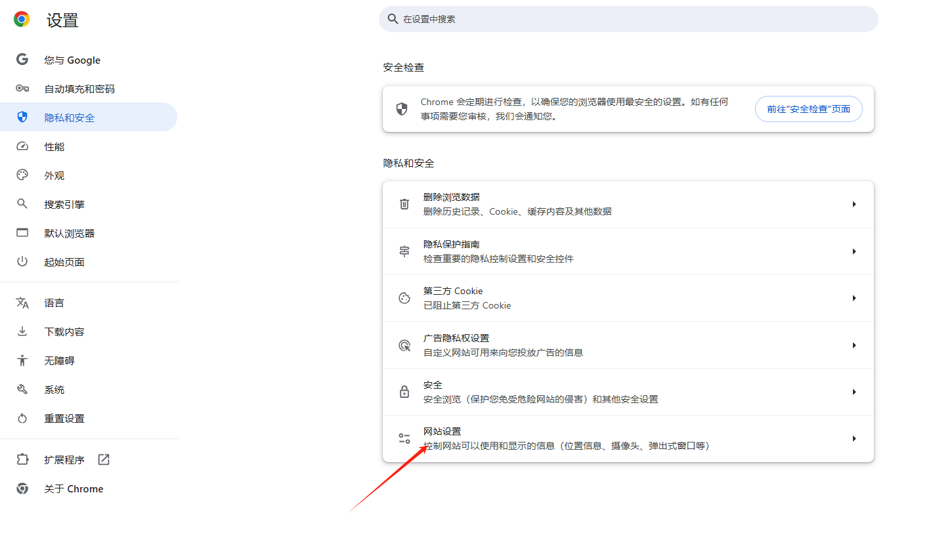Open 搜索引擎 settings section
The height and width of the screenshot is (560, 952).
(x=89, y=204)
